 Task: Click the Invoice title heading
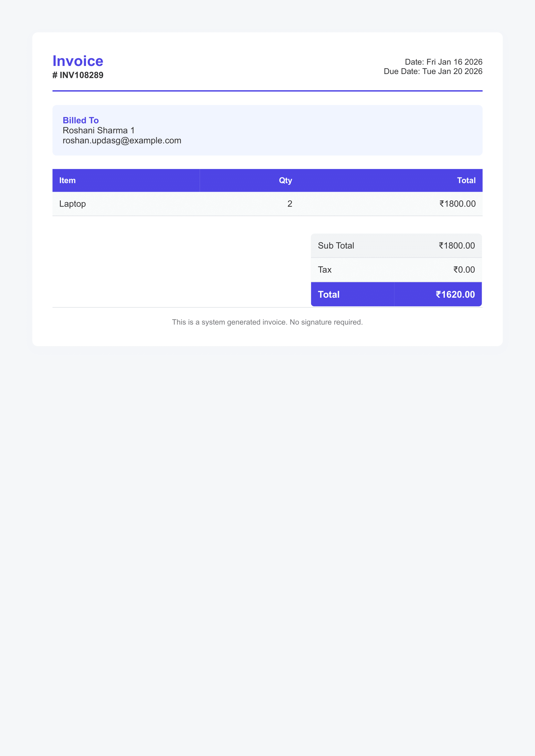[78, 61]
